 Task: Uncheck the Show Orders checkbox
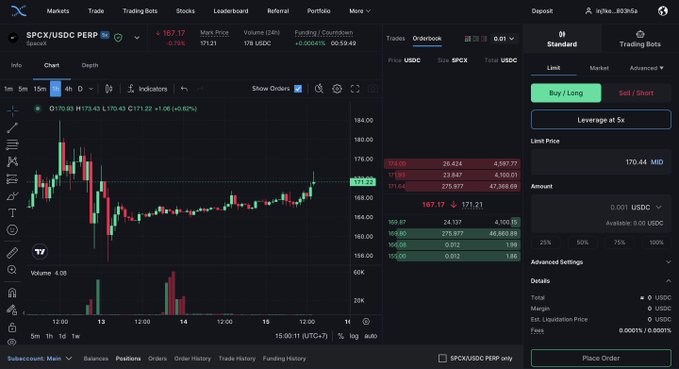pos(298,89)
